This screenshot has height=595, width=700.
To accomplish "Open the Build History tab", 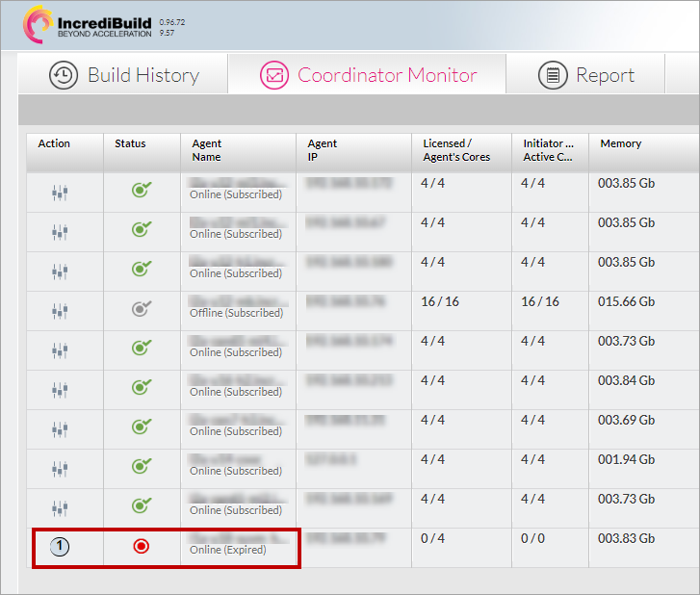I will (123, 75).
